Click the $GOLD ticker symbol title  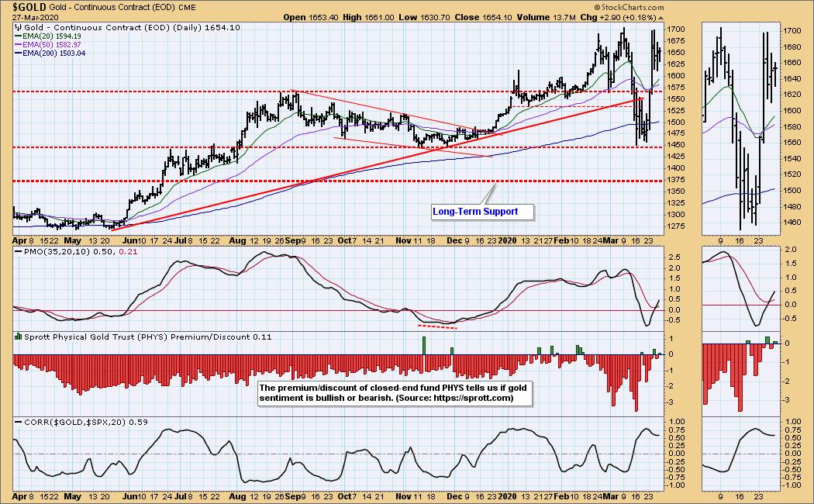click(29, 7)
